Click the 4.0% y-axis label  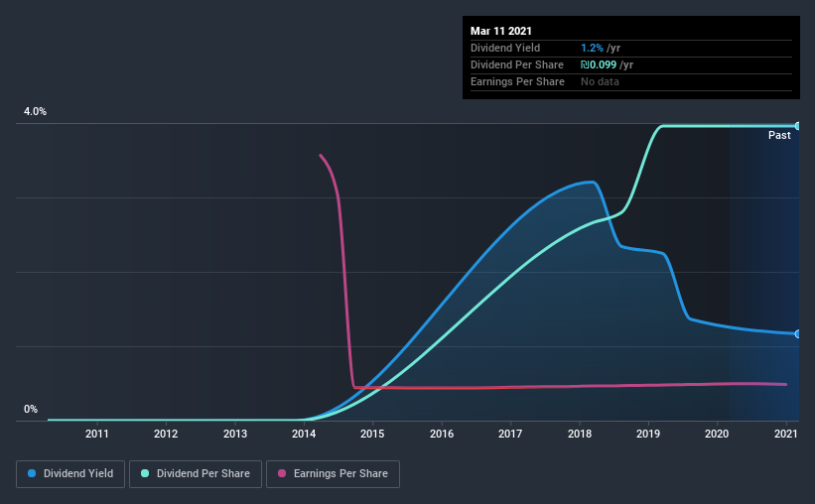point(35,112)
